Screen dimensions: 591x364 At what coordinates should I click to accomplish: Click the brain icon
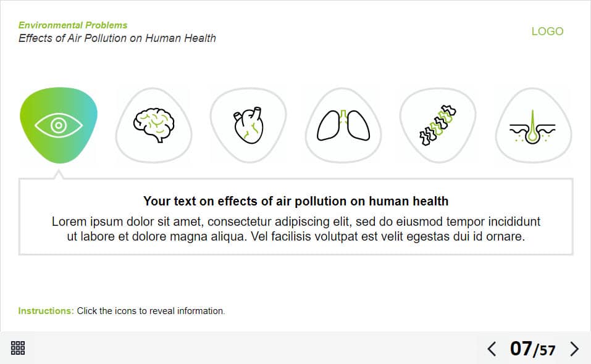[x=154, y=125]
